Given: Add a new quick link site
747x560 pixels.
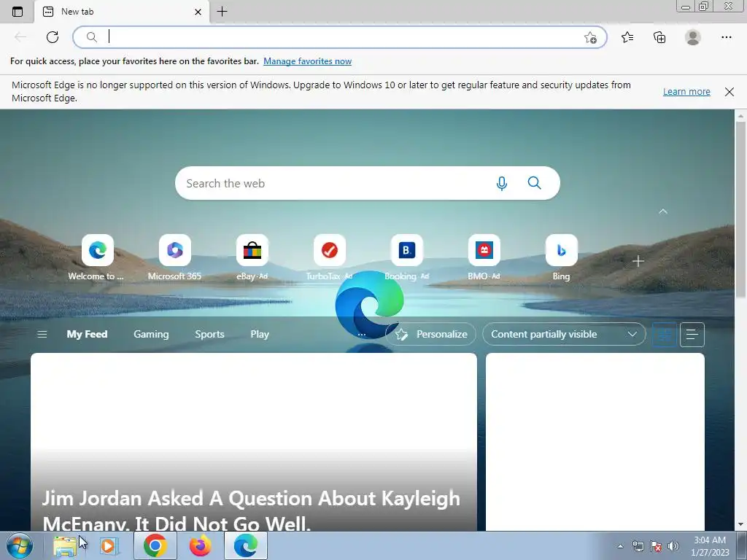Looking at the screenshot, I should pyautogui.click(x=638, y=261).
